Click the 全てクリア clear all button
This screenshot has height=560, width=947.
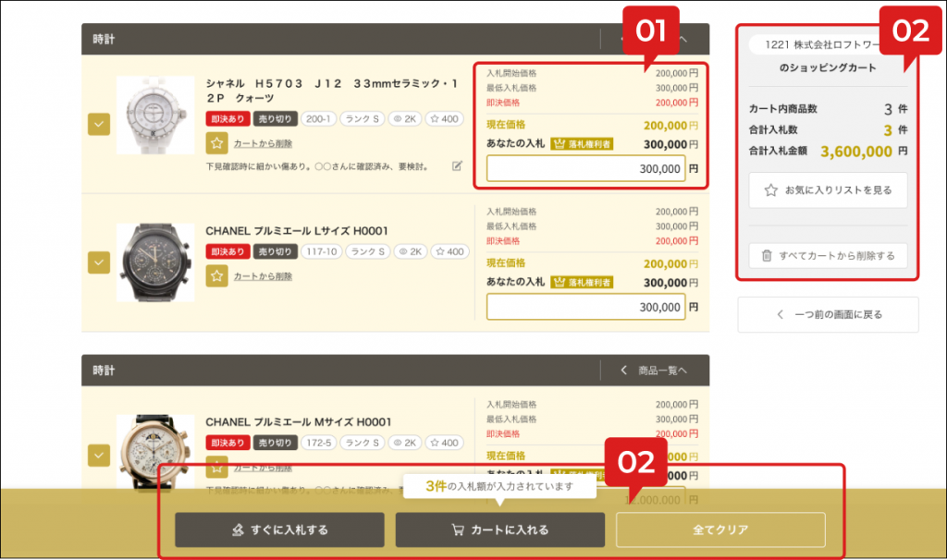720,530
